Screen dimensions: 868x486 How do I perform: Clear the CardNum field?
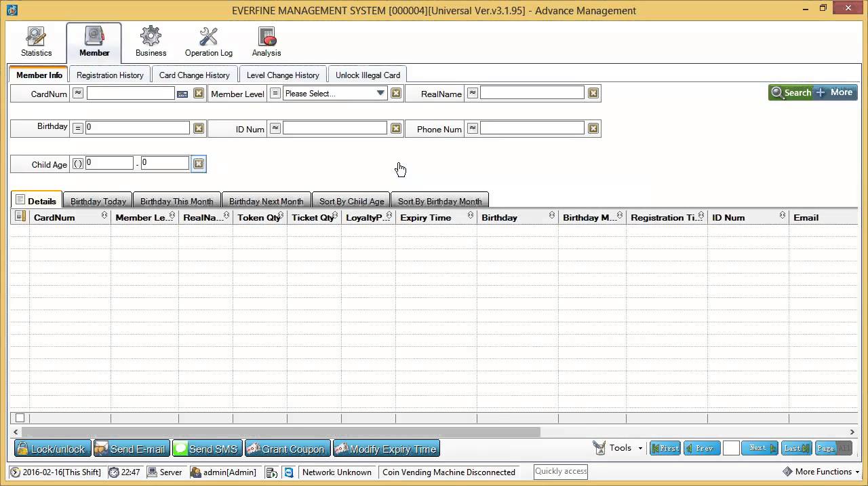click(199, 93)
